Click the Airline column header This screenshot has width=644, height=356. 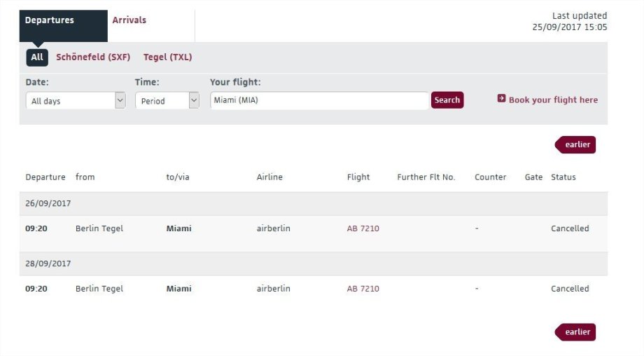tap(269, 177)
